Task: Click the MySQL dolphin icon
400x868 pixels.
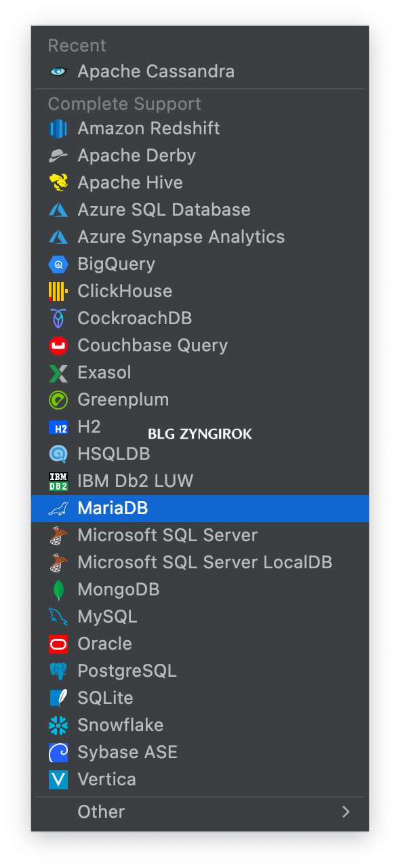Action: 58,616
